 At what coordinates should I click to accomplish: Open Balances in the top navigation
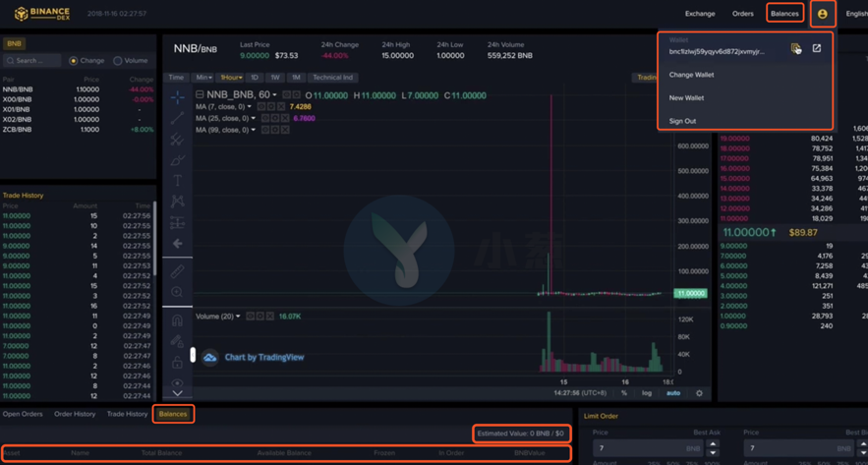[785, 14]
